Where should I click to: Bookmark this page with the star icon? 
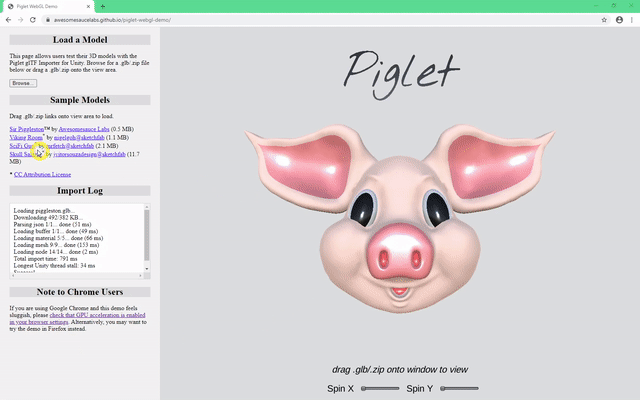click(x=604, y=20)
